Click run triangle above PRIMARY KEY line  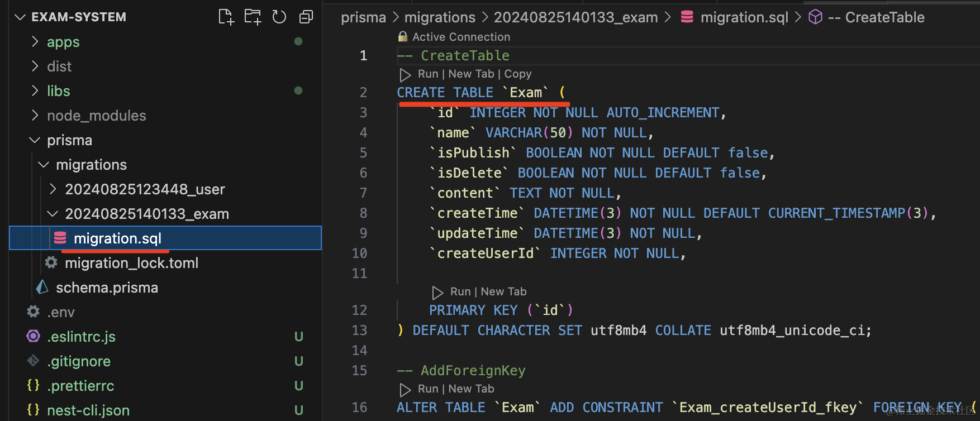pos(437,292)
